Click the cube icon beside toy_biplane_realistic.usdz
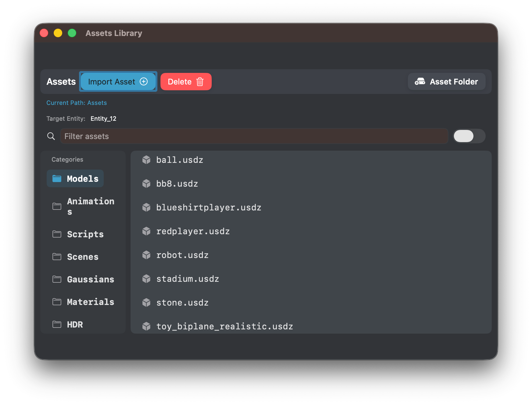Screen dimensions: 532x405 tap(147, 326)
